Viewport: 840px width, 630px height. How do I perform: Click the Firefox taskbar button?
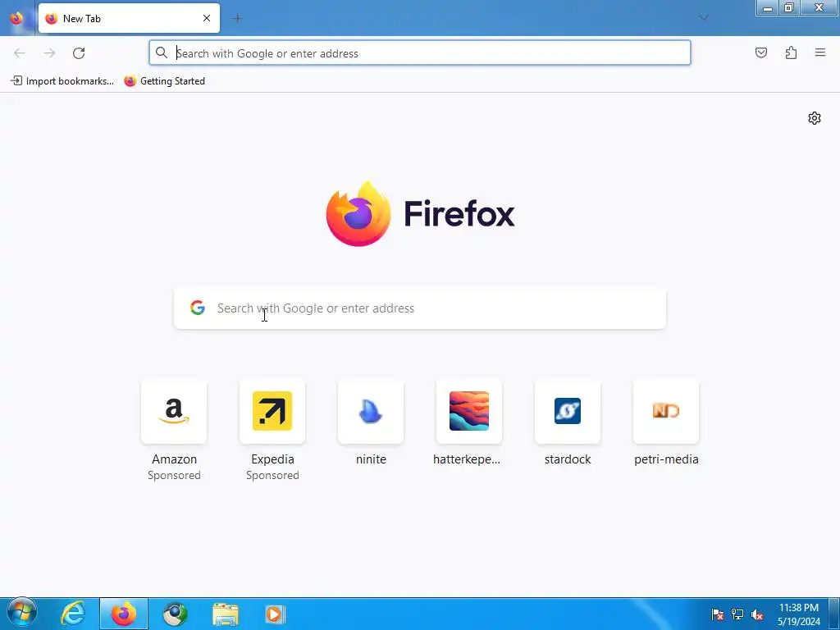(123, 614)
